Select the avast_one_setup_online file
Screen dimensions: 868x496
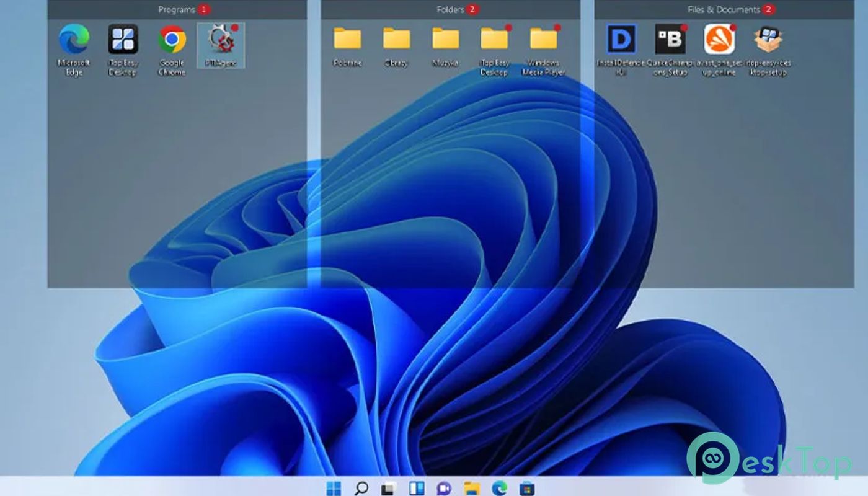(719, 40)
